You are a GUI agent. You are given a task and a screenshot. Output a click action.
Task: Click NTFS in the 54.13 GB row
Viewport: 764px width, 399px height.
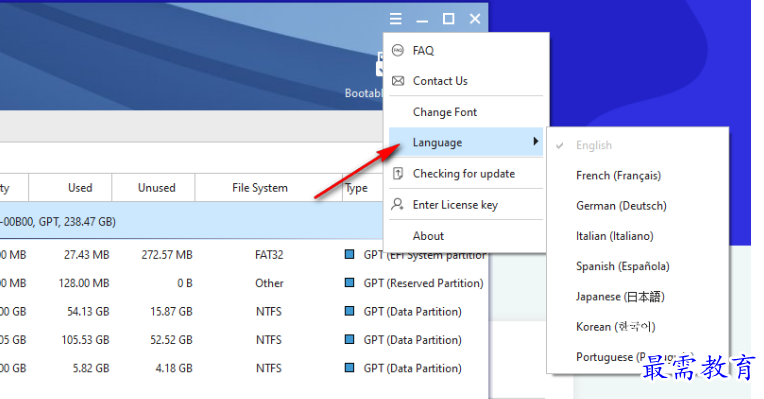[x=269, y=311]
